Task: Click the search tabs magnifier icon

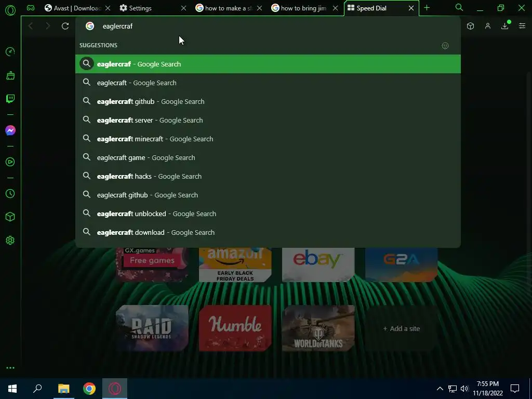Action: click(x=459, y=7)
